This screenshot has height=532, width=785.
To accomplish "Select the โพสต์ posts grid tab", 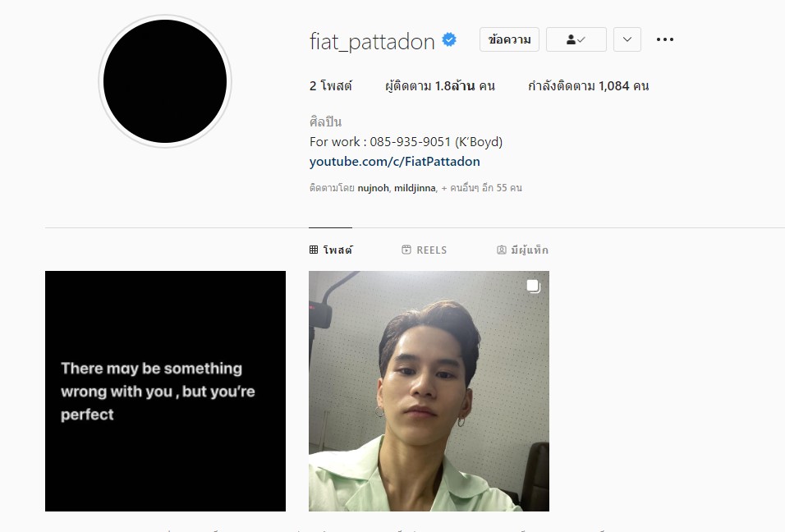I will pyautogui.click(x=331, y=250).
